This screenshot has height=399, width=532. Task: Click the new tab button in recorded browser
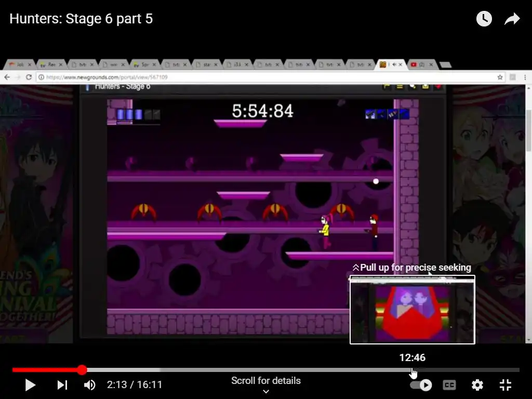[445, 64]
